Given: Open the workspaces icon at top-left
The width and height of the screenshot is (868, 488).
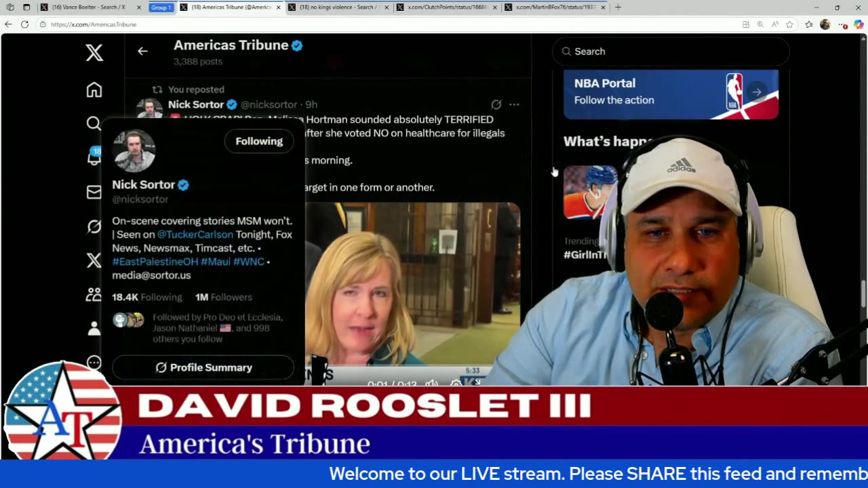Looking at the screenshot, I should click(9, 7).
